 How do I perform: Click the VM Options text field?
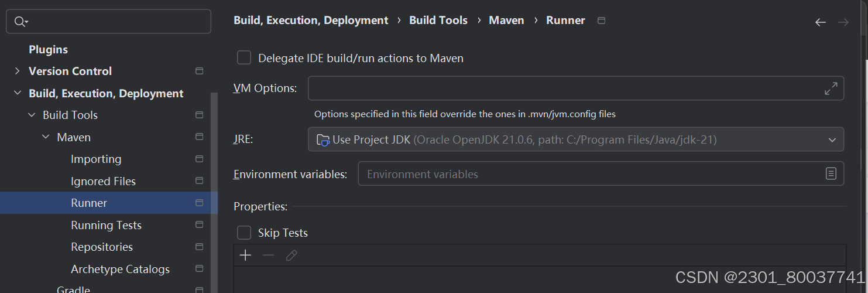pyautogui.click(x=576, y=88)
